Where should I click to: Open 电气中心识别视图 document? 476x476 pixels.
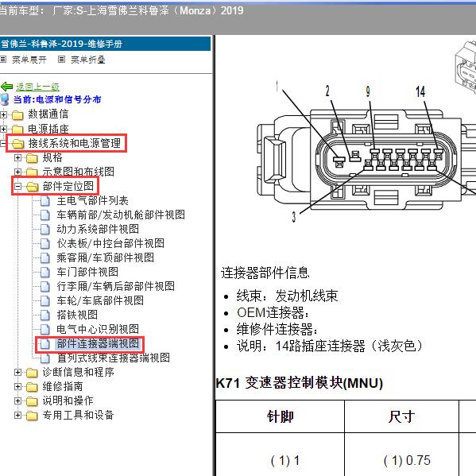[98, 329]
